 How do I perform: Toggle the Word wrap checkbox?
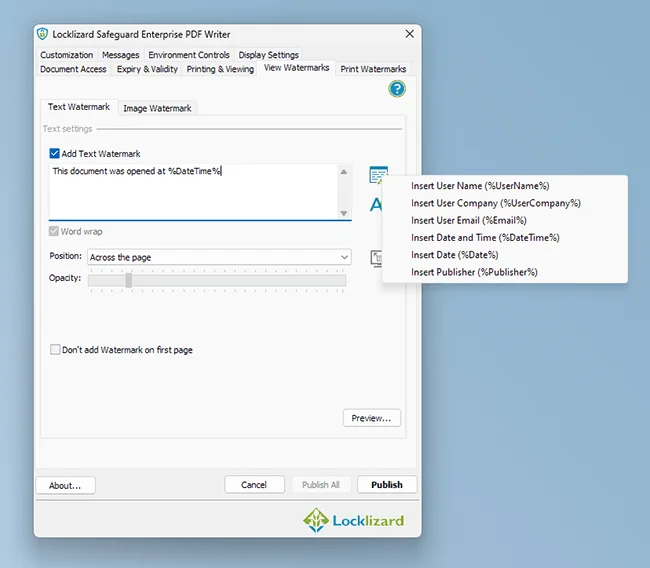click(53, 231)
